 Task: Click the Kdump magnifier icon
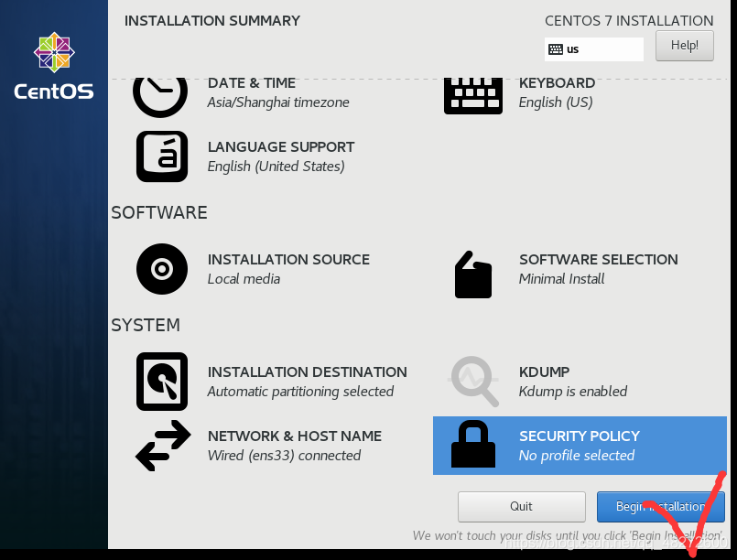click(474, 382)
